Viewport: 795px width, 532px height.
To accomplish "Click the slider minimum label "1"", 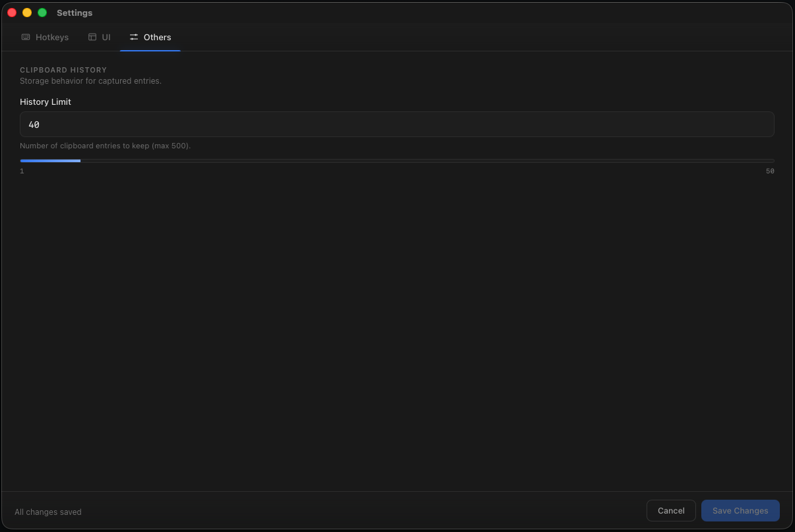I will tap(22, 171).
